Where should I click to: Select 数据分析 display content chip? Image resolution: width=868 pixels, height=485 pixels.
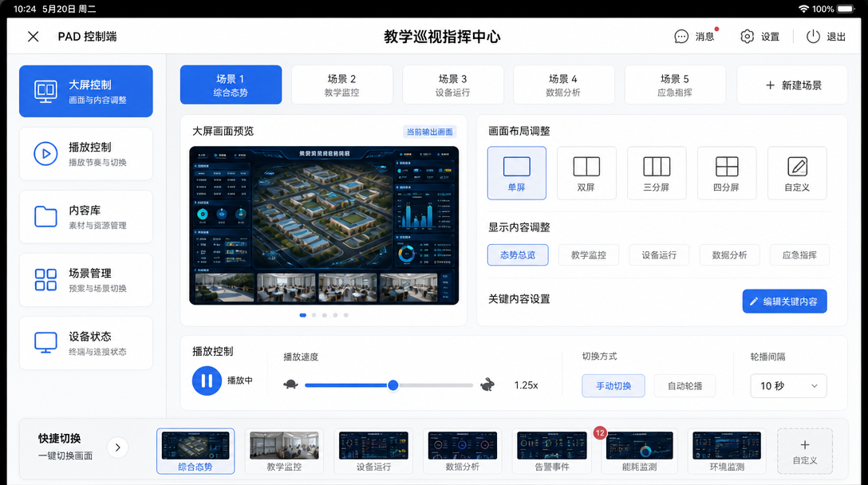click(730, 254)
